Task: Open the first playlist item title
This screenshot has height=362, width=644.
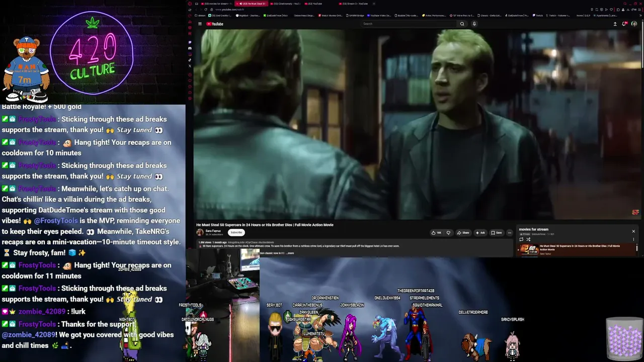Action: pos(579,247)
